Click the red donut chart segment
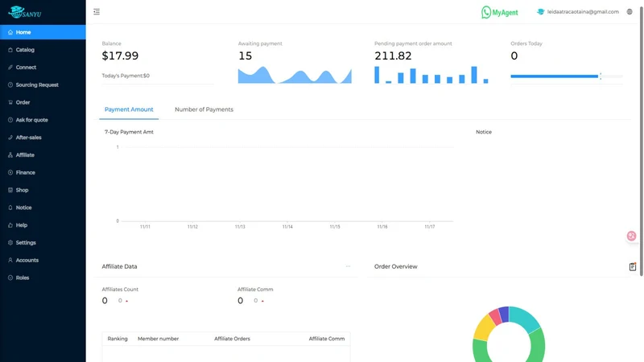 495,317
